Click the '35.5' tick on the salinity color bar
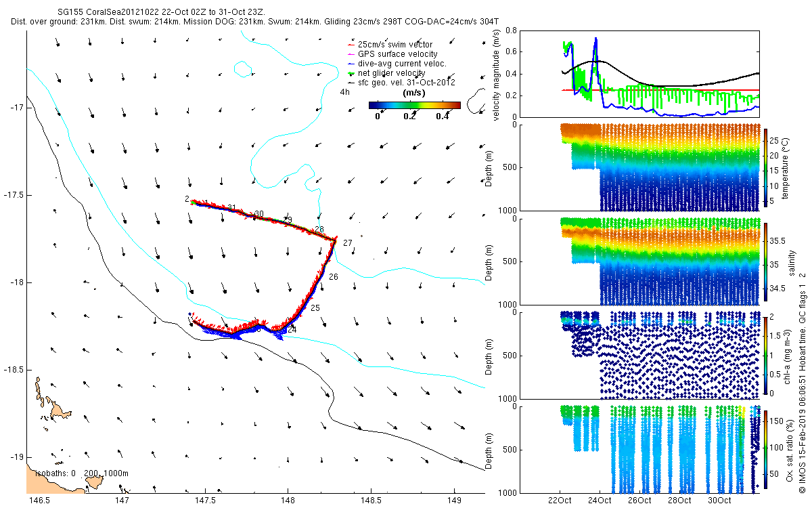Viewport: 812px width, 508px height. [x=777, y=240]
